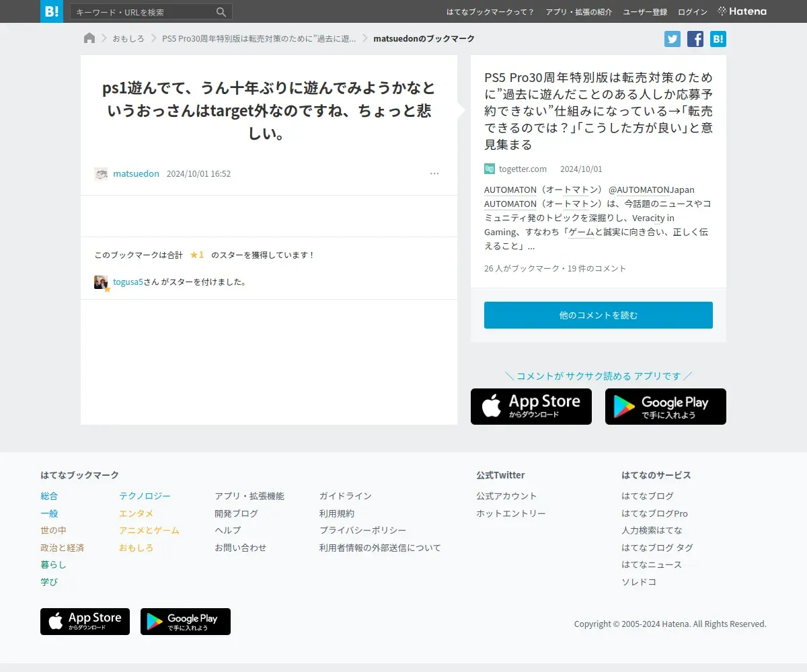
Task: Open プライバシーポリシー footer link
Action: point(362,531)
